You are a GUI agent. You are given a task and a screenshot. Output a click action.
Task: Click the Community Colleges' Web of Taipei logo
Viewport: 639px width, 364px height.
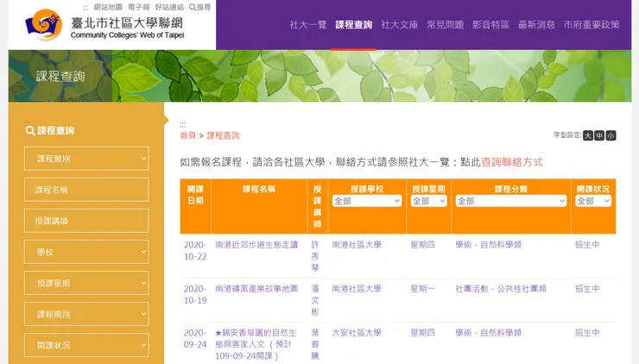pyautogui.click(x=104, y=25)
